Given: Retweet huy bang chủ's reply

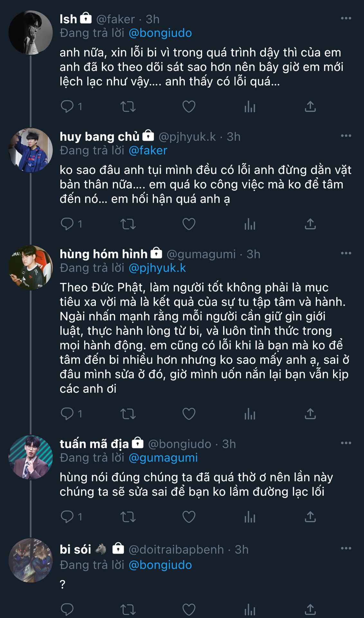Looking at the screenshot, I should (x=128, y=224).
